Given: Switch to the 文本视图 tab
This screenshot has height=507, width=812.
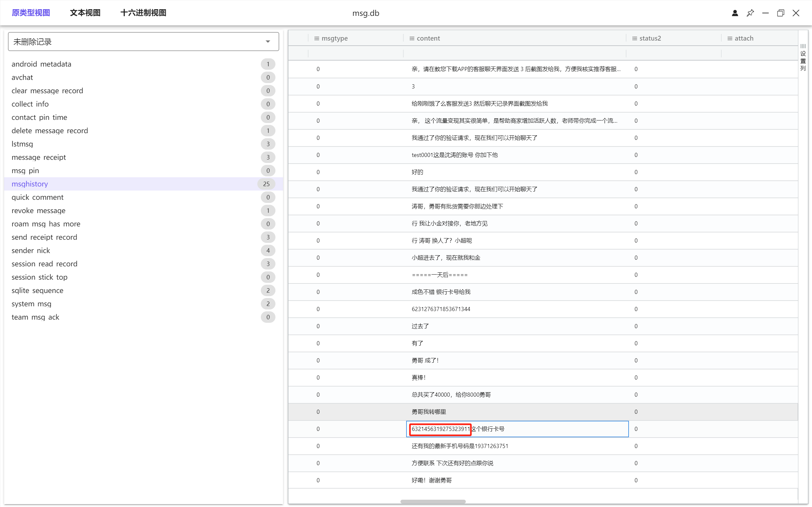Looking at the screenshot, I should pyautogui.click(x=85, y=13).
